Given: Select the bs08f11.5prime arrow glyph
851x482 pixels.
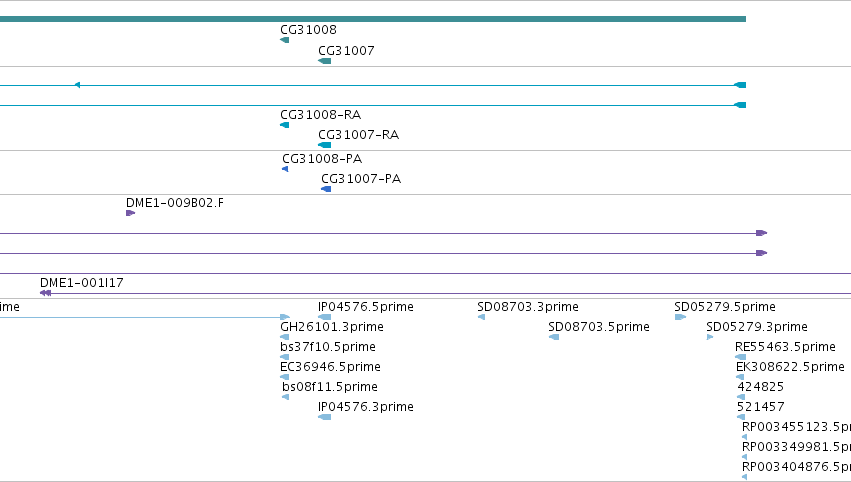Looking at the screenshot, I should [x=285, y=397].
